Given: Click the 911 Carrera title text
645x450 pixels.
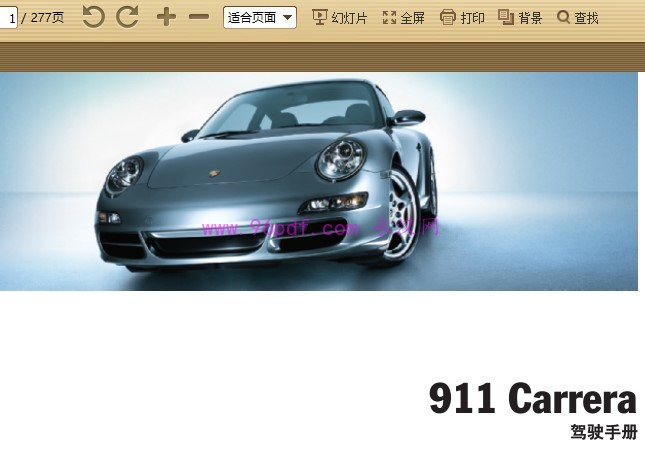Looking at the screenshot, I should click(533, 398).
